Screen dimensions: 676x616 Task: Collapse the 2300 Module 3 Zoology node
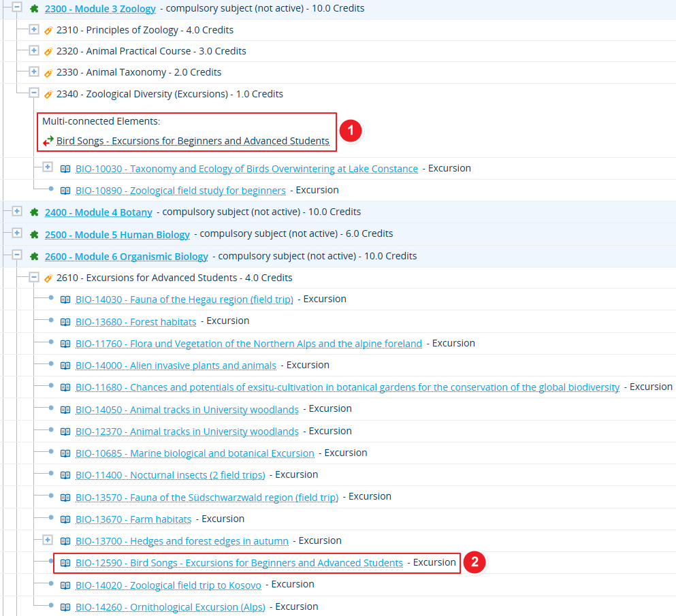coord(17,7)
